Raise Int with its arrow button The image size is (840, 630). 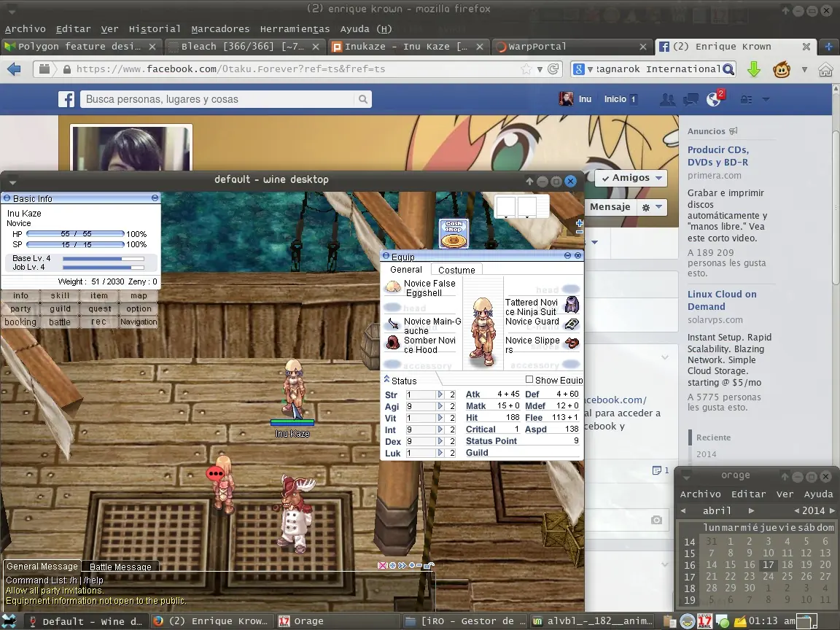(x=440, y=429)
